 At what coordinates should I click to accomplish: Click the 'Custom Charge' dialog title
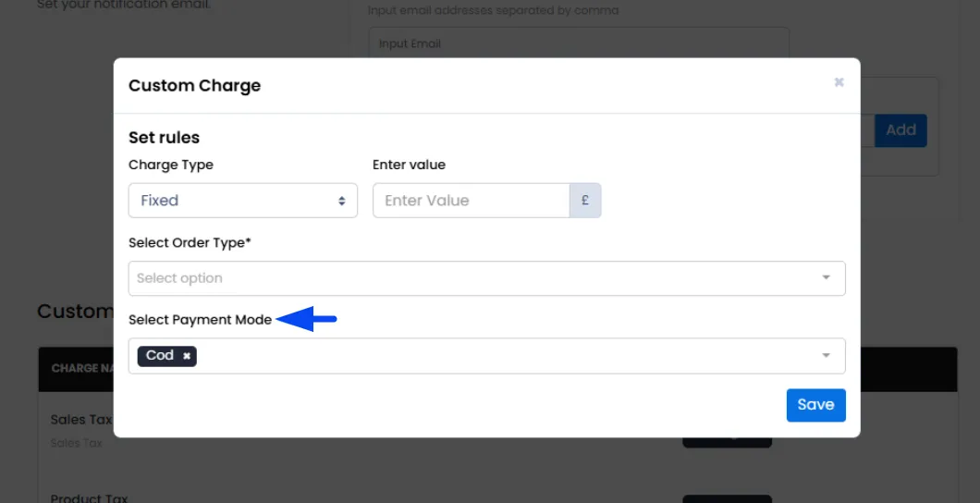click(194, 86)
